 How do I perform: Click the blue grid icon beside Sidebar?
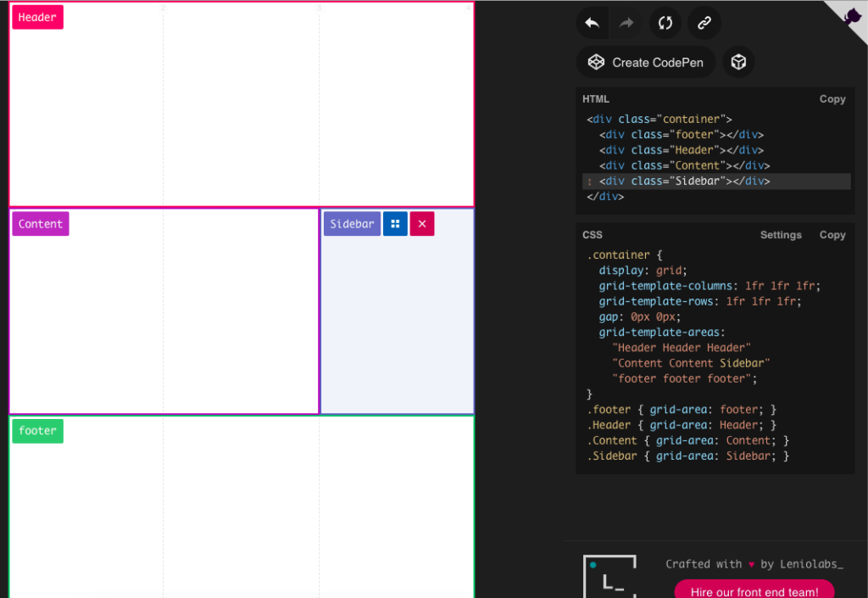point(395,224)
